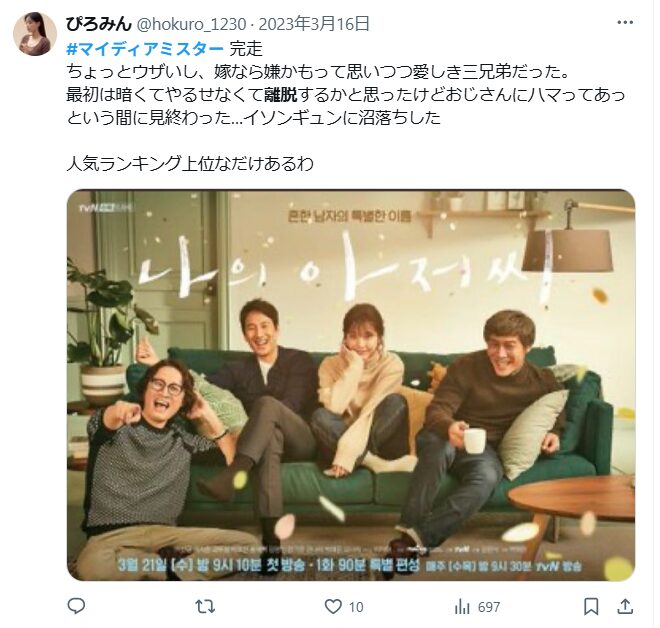The image size is (660, 628).
Task: Open view analytics bar chart icon
Action: (462, 607)
